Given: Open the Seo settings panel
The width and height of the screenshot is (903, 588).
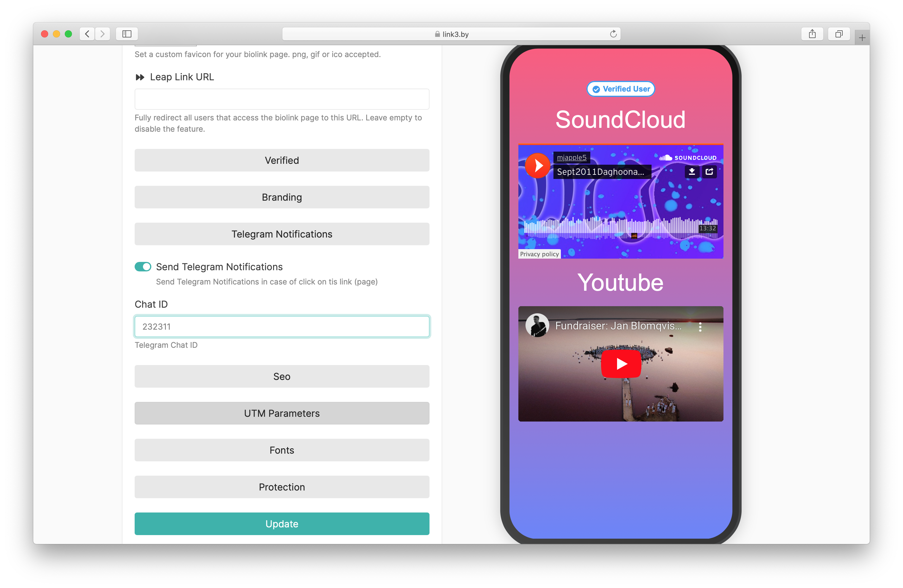Looking at the screenshot, I should (x=282, y=377).
